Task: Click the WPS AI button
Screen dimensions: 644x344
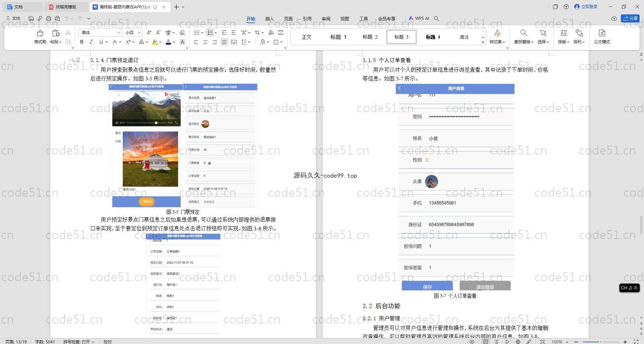Action: point(419,18)
